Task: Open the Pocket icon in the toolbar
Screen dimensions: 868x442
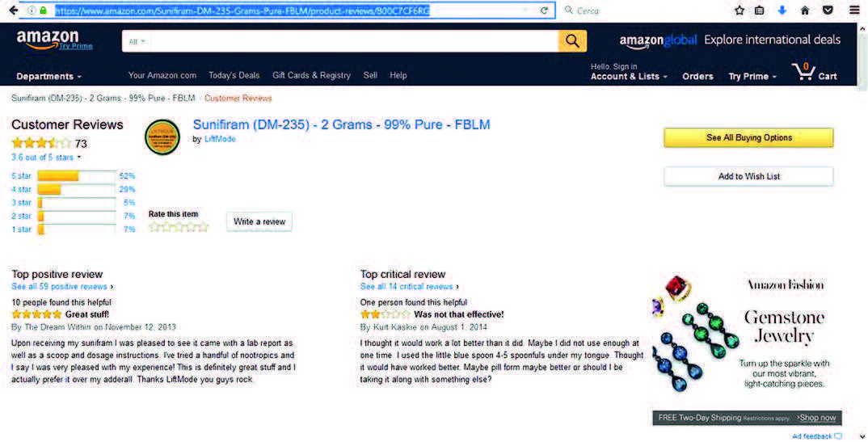Action: click(x=828, y=11)
